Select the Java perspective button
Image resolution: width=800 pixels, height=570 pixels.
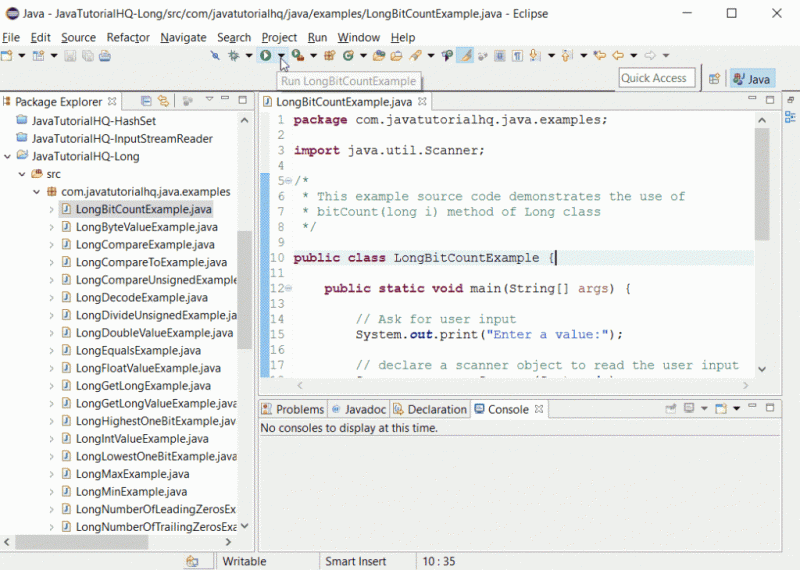tap(752, 79)
